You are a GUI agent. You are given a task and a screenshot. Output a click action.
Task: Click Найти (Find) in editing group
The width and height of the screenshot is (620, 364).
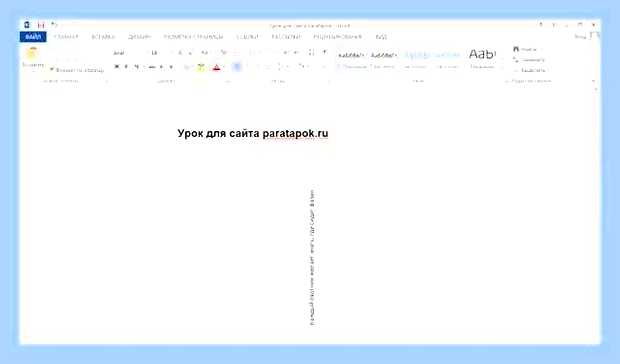point(525,49)
